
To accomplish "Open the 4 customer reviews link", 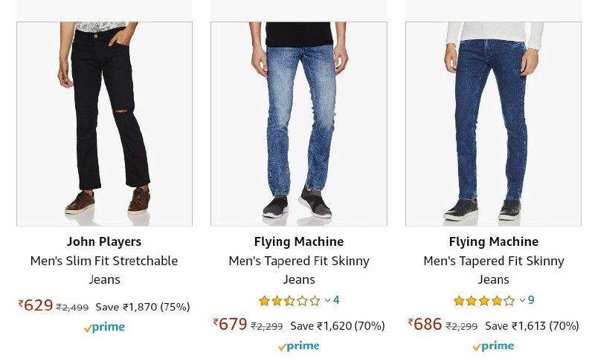I will (x=336, y=300).
